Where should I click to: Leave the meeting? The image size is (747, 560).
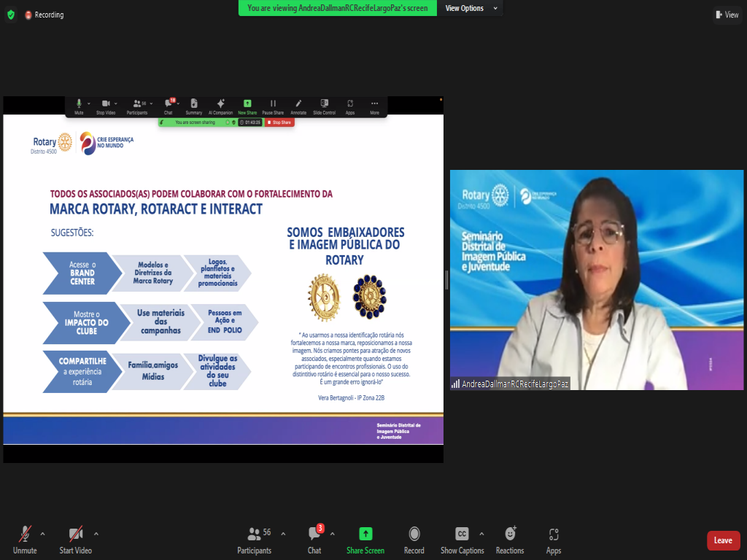(723, 540)
